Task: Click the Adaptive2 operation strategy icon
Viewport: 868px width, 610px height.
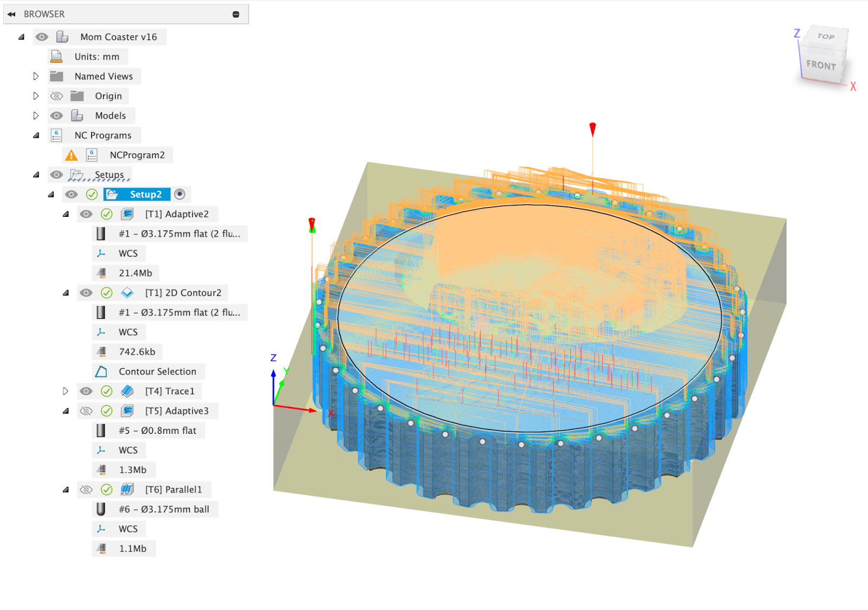Action: coord(127,214)
